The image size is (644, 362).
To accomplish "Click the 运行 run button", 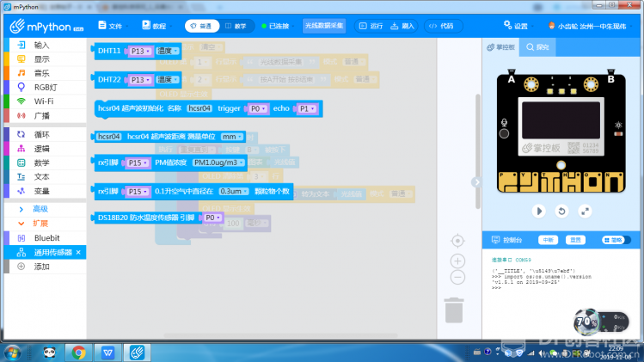I will pyautogui.click(x=371, y=26).
